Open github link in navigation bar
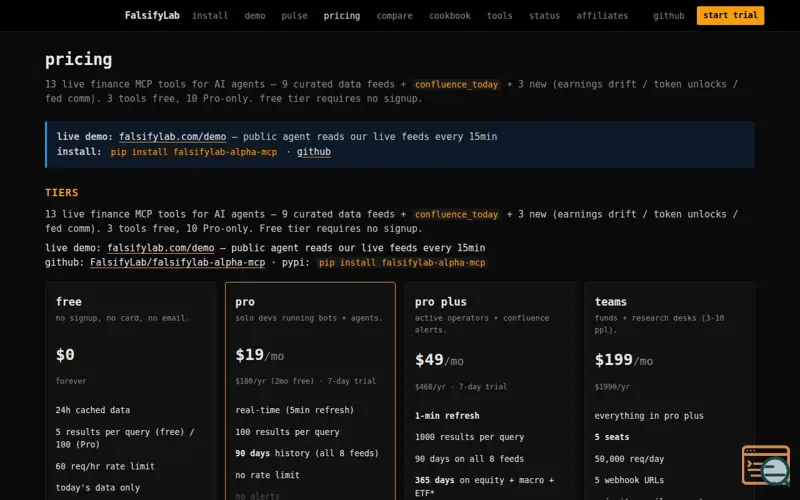This screenshot has width=800, height=500. click(669, 16)
